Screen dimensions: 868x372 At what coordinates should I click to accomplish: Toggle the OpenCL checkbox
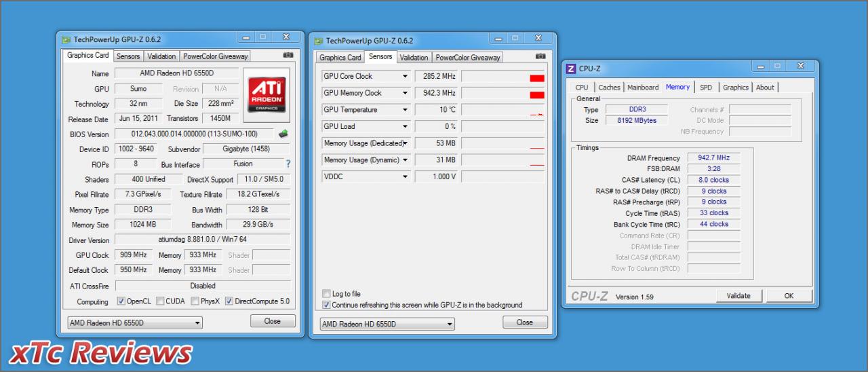coord(121,301)
